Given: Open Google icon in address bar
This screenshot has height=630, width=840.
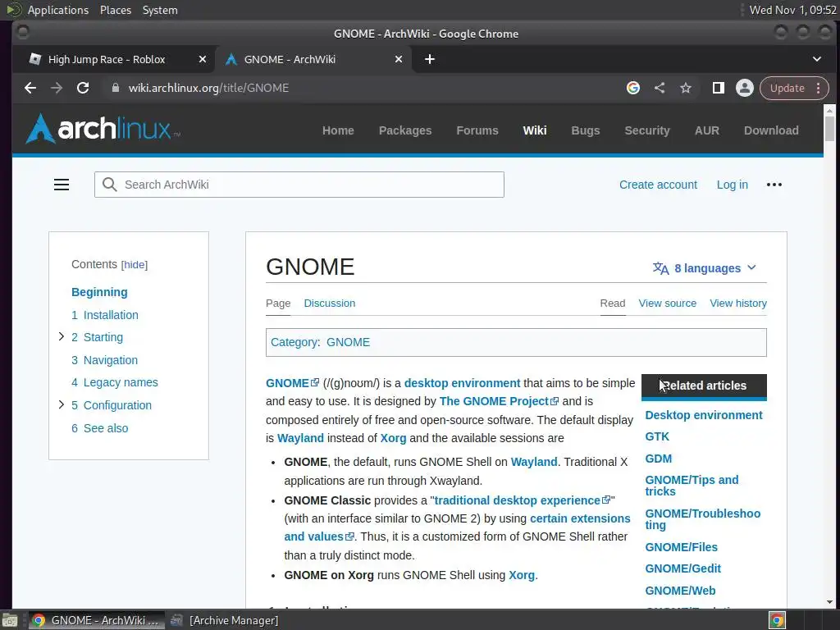Looking at the screenshot, I should [x=633, y=88].
